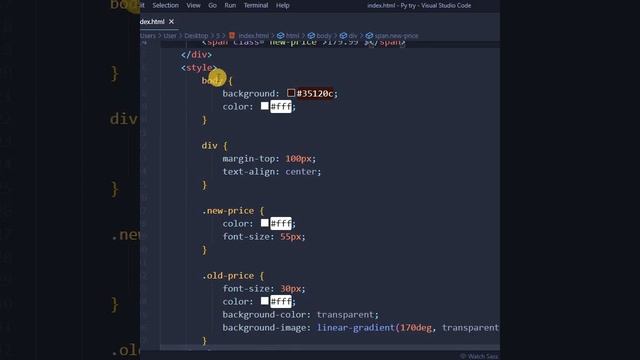The image size is (640, 360).
Task: Open the Help menu
Action: point(282,5)
